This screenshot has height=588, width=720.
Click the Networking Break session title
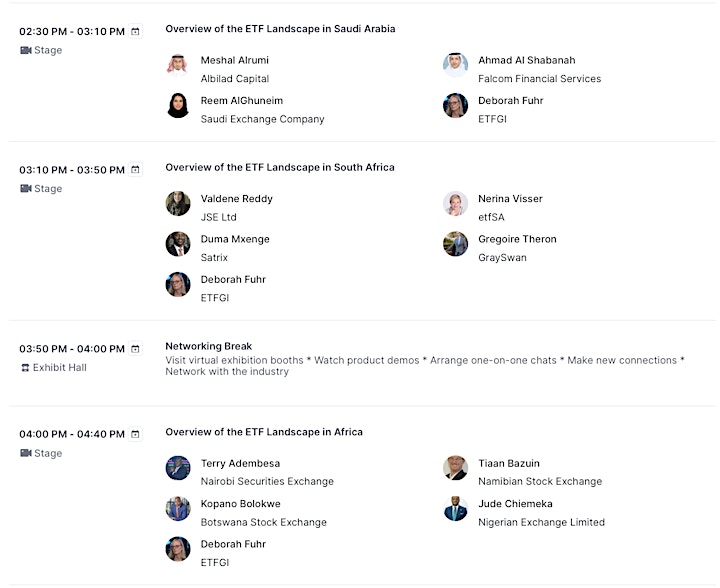[x=208, y=346]
